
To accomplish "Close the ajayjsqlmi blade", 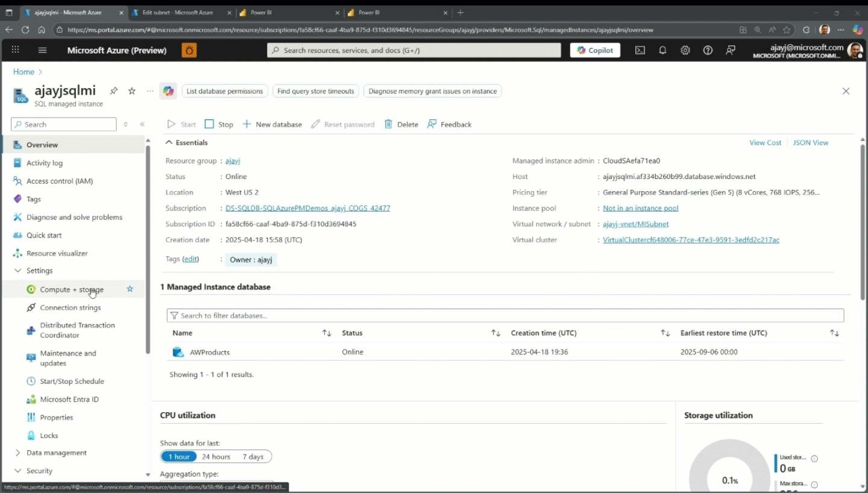I will [x=846, y=91].
